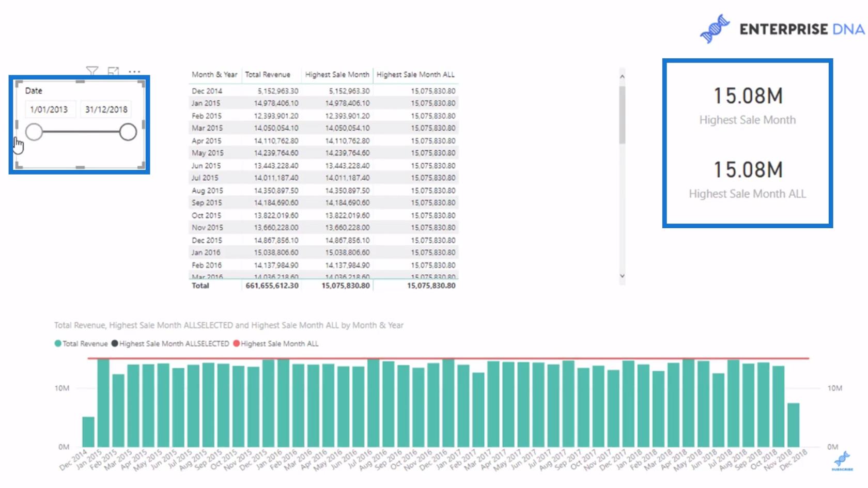The image size is (868, 488).
Task: Click the filter icon above Date slicer
Action: coord(92,71)
